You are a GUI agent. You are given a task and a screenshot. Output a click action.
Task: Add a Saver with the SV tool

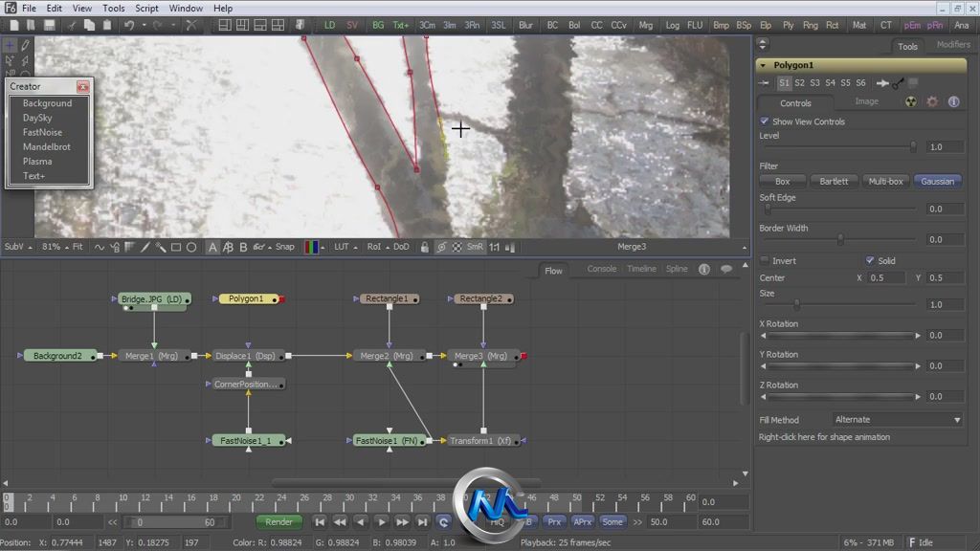[352, 25]
